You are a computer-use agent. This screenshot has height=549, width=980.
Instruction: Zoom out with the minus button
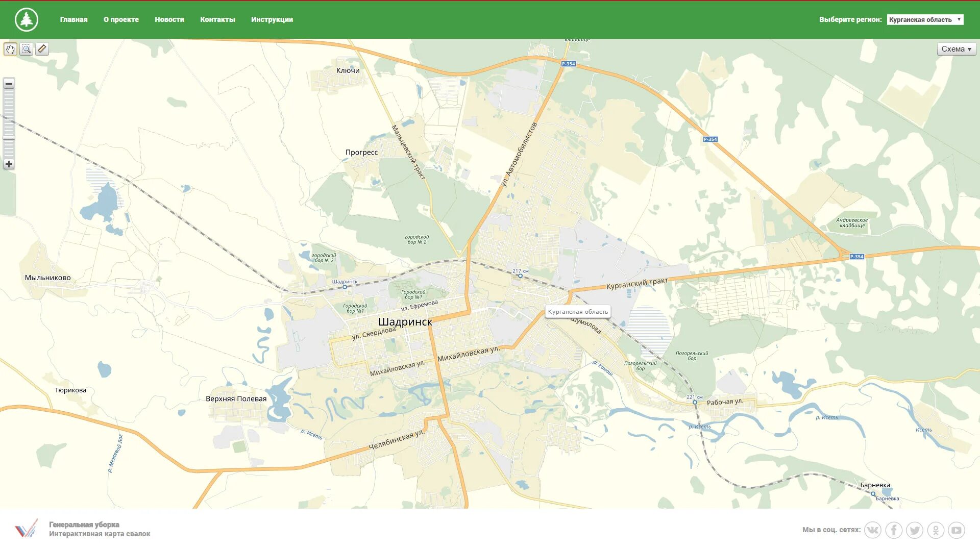tap(9, 84)
